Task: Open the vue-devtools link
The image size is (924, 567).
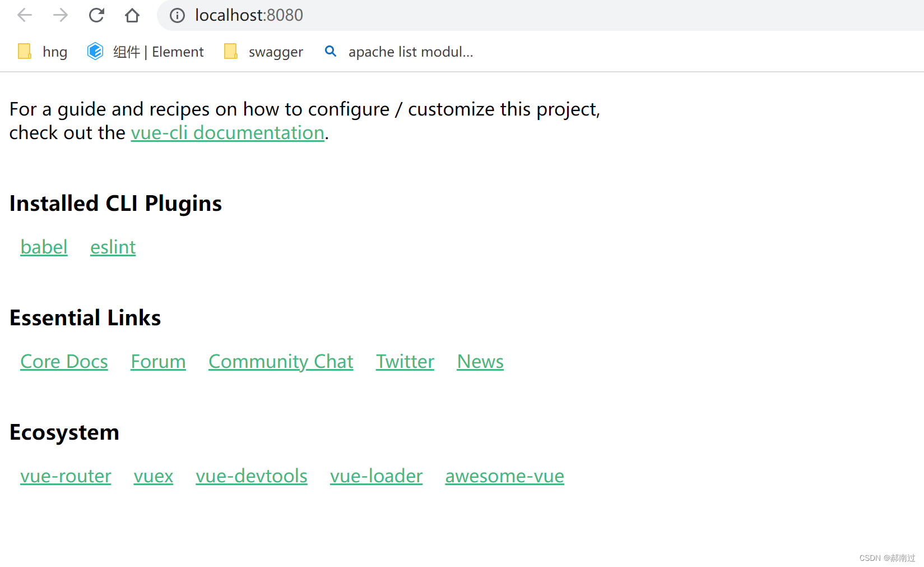Action: (252, 476)
